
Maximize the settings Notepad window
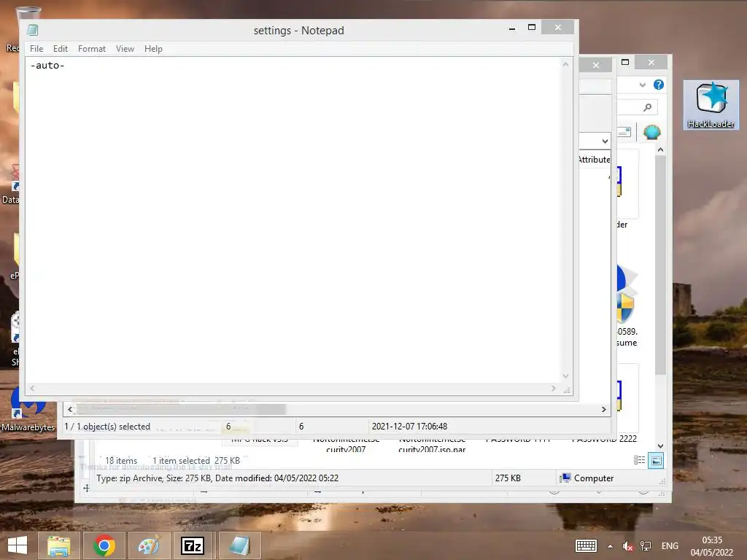(532, 28)
